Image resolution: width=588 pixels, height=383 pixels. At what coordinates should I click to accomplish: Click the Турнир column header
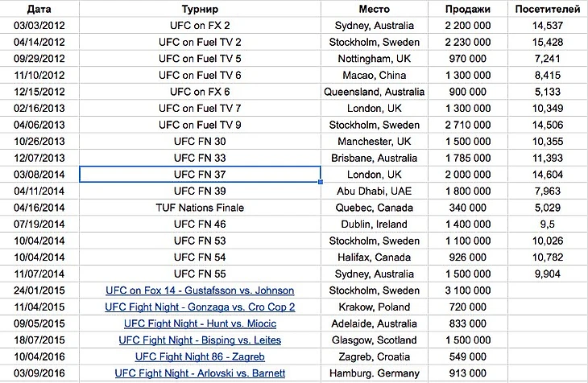(x=199, y=9)
